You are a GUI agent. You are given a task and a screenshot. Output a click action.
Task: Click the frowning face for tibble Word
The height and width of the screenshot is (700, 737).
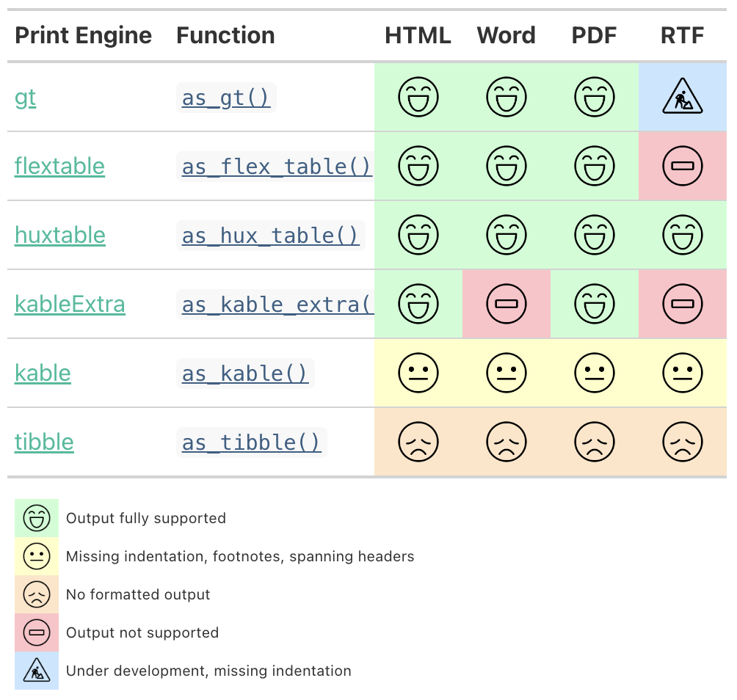[x=507, y=442]
